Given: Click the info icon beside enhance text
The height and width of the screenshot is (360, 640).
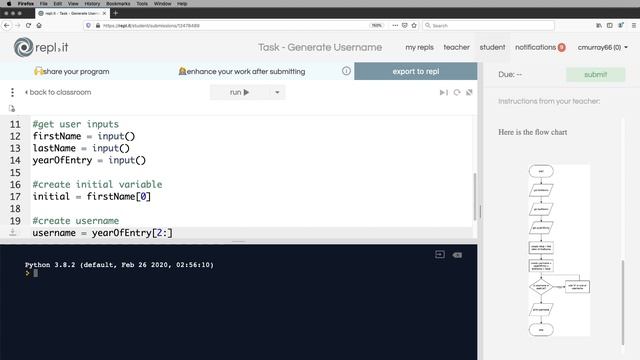Looking at the screenshot, I should [346, 71].
